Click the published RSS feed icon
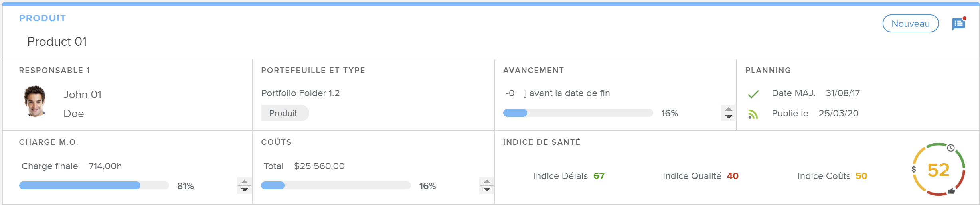The image size is (980, 205). (x=753, y=114)
